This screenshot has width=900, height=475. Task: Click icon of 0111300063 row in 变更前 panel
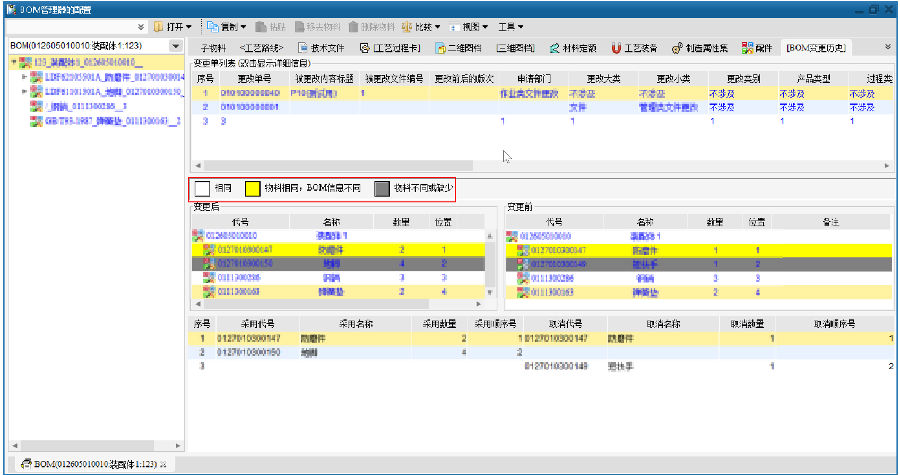[x=523, y=292]
